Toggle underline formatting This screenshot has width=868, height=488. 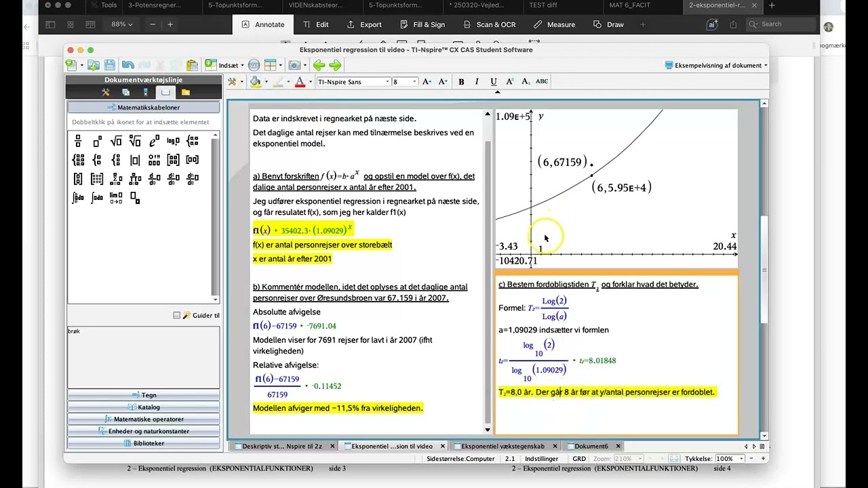493,81
